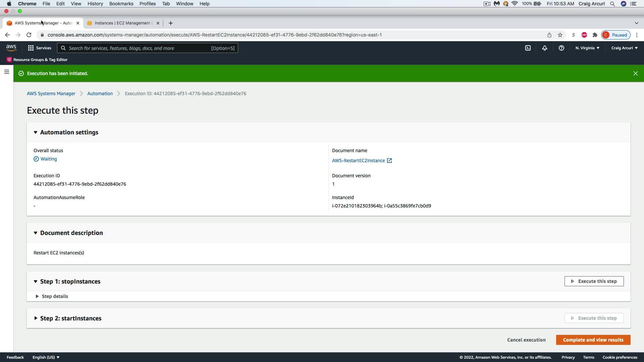Image resolution: width=644 pixels, height=362 pixels.
Task: Expand the Step details disclosure triangle
Action: pos(37,296)
